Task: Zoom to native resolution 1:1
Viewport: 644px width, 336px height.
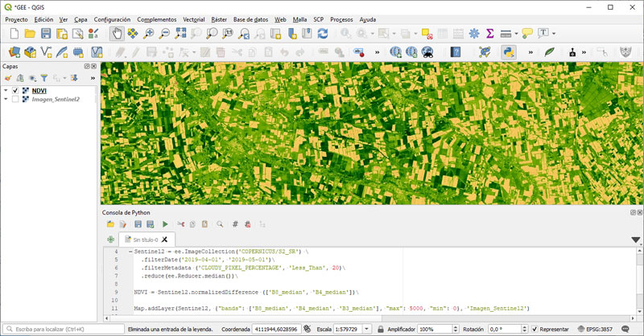Action: point(228,34)
